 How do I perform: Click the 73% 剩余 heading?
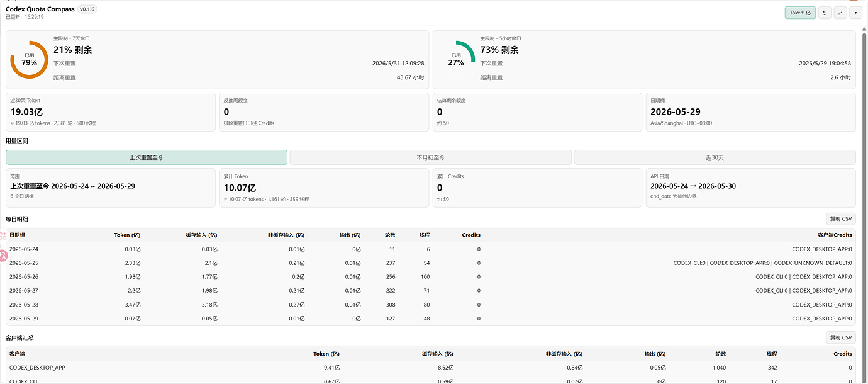pos(499,50)
